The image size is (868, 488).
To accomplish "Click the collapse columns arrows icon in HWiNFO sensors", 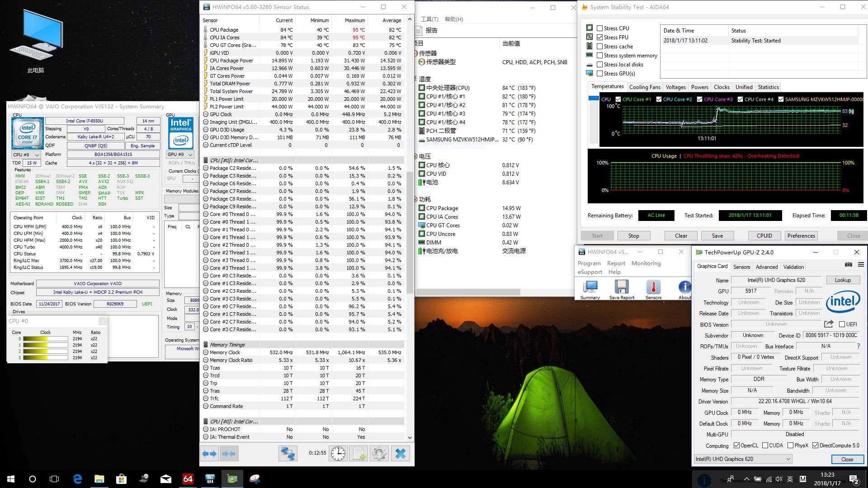I will (x=229, y=454).
